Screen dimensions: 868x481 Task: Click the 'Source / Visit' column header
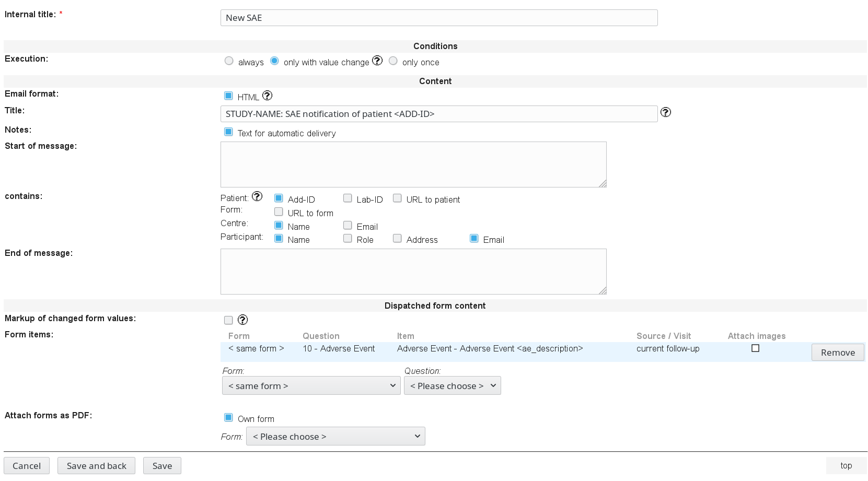[x=664, y=336]
